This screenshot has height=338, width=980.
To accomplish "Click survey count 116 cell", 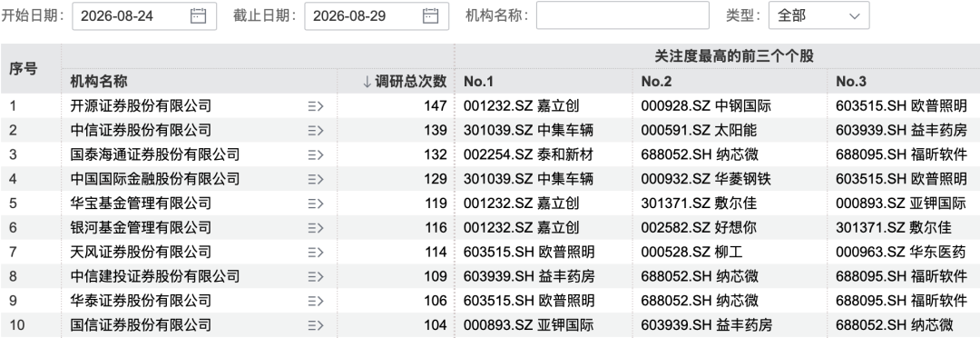I will [x=436, y=227].
